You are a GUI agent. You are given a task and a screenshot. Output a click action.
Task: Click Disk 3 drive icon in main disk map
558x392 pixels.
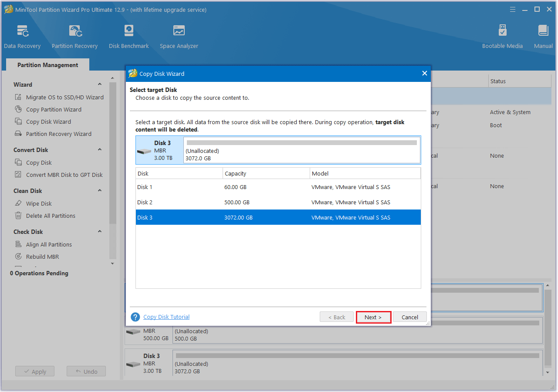(133, 364)
